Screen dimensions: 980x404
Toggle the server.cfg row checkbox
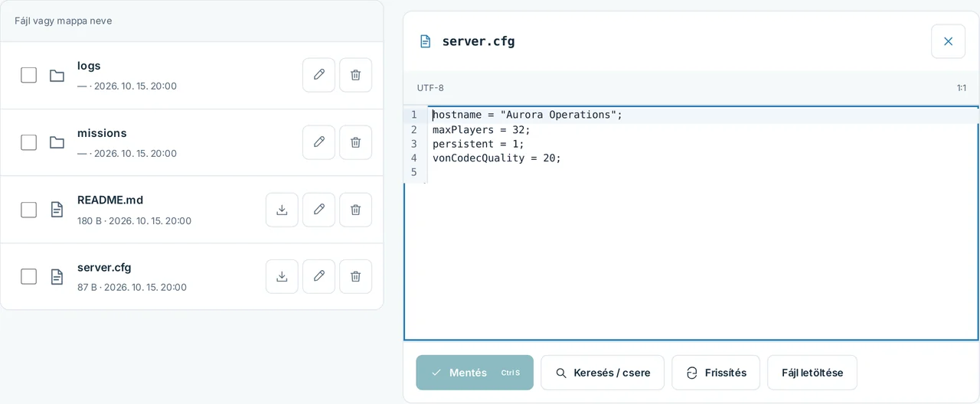(28, 276)
